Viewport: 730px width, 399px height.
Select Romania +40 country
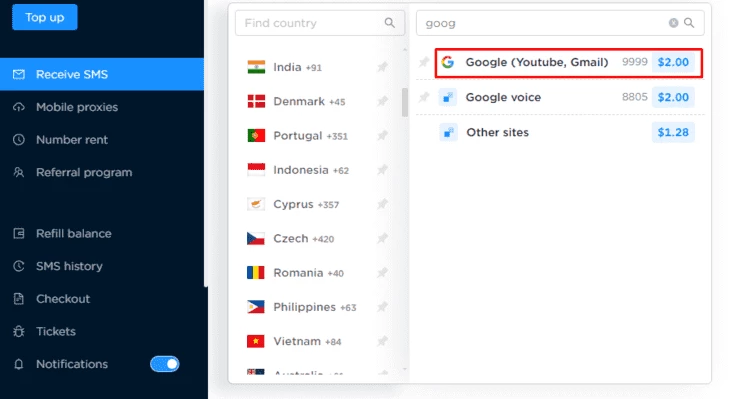308,273
